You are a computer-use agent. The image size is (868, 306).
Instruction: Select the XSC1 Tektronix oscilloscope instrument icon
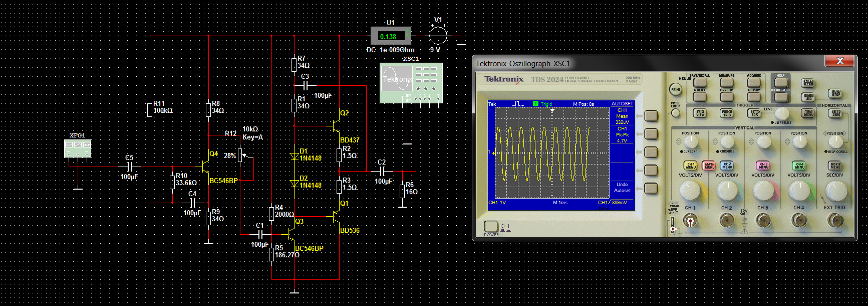[x=411, y=83]
